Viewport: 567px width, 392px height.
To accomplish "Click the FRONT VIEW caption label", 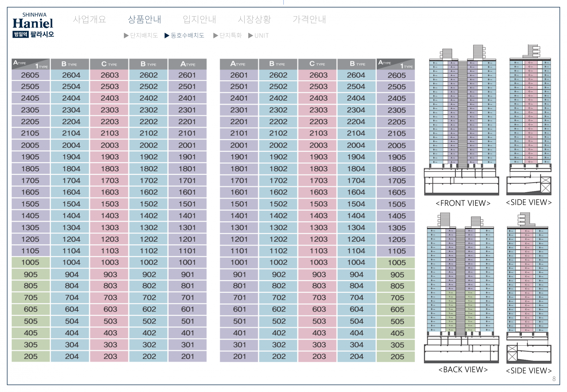I will point(463,203).
